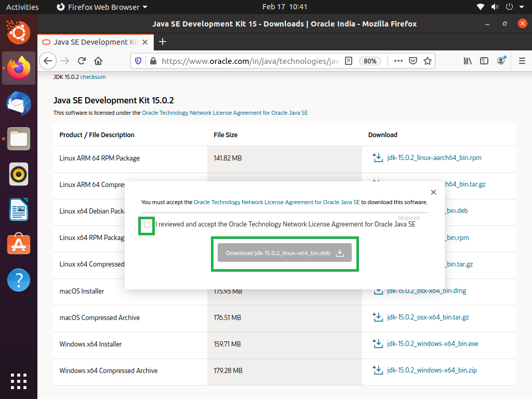532x399 pixels.
Task: Click download icon beside windows-x64 exe
Action: (x=378, y=344)
